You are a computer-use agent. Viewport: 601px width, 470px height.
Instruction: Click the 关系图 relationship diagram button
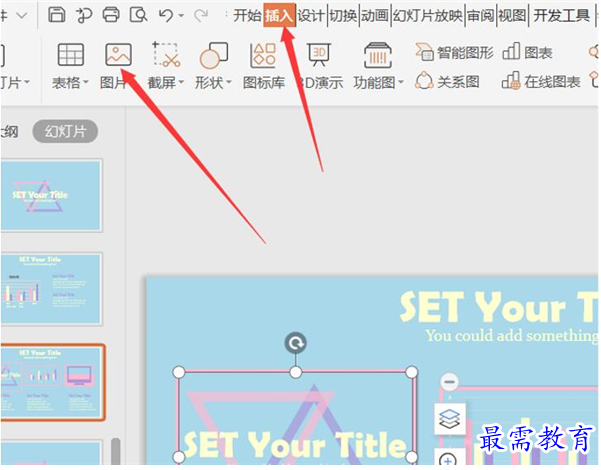click(x=447, y=82)
